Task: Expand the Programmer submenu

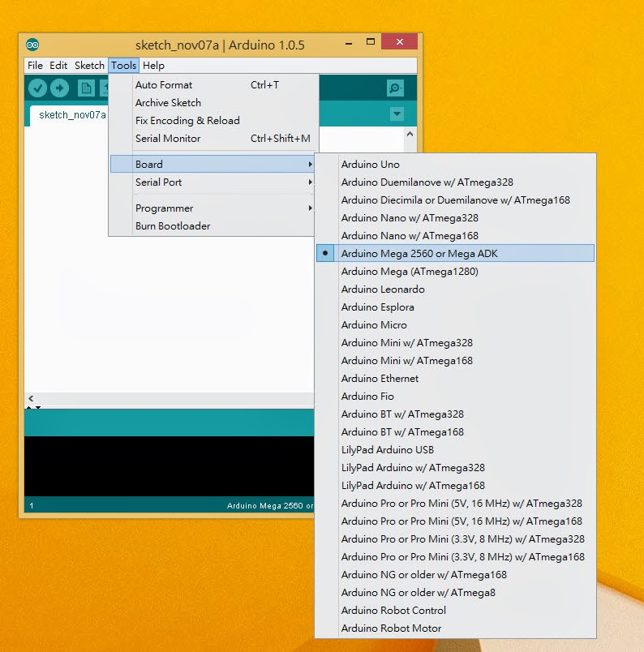Action: click(213, 208)
